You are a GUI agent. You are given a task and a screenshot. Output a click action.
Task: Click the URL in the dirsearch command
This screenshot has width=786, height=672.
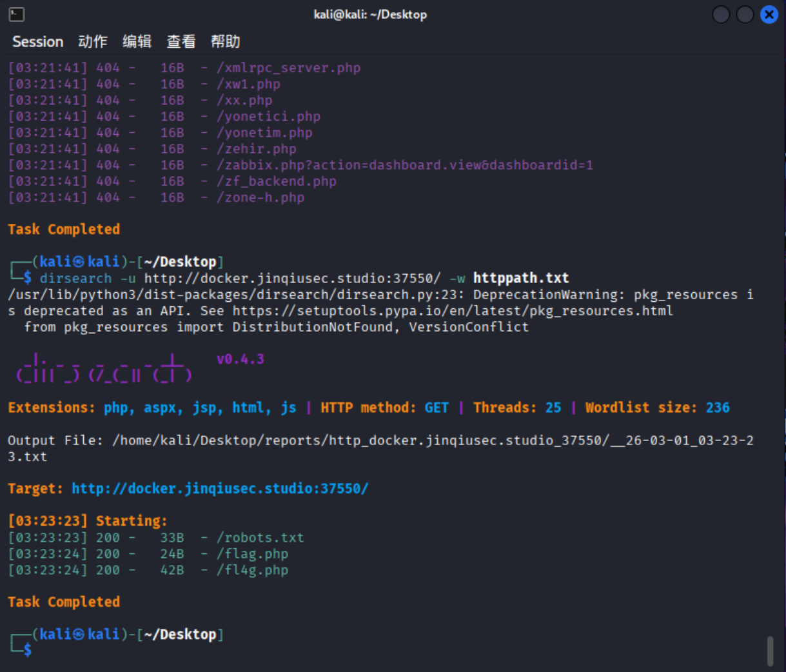[293, 279]
